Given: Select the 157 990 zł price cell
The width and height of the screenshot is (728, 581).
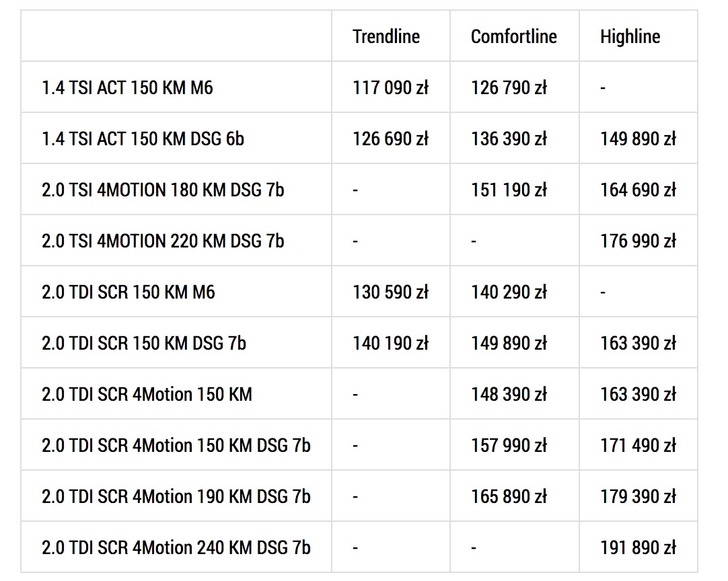Looking at the screenshot, I should pos(509,445).
